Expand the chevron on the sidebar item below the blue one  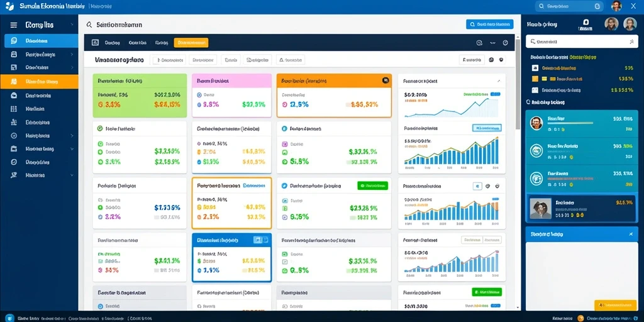pos(72,54)
